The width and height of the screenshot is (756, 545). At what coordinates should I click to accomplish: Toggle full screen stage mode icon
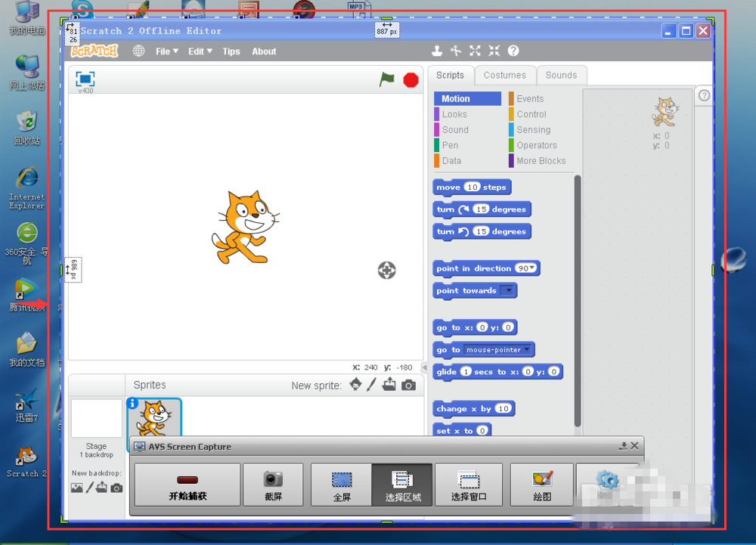pyautogui.click(x=85, y=79)
